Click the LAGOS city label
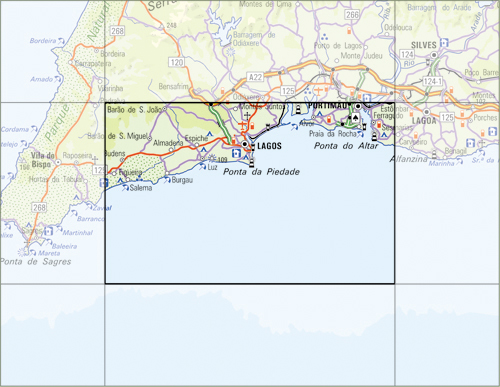Screen dimensions: 500x387 pos(269,146)
